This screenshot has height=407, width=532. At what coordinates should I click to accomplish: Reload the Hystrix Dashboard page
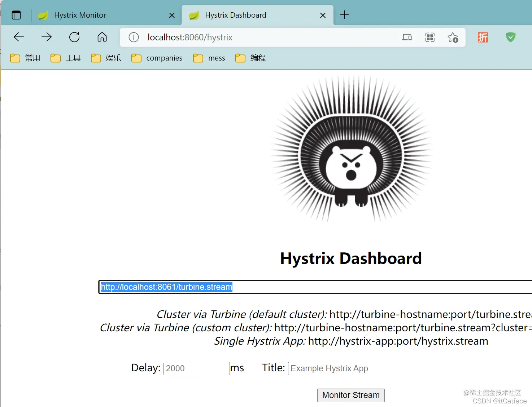[74, 37]
